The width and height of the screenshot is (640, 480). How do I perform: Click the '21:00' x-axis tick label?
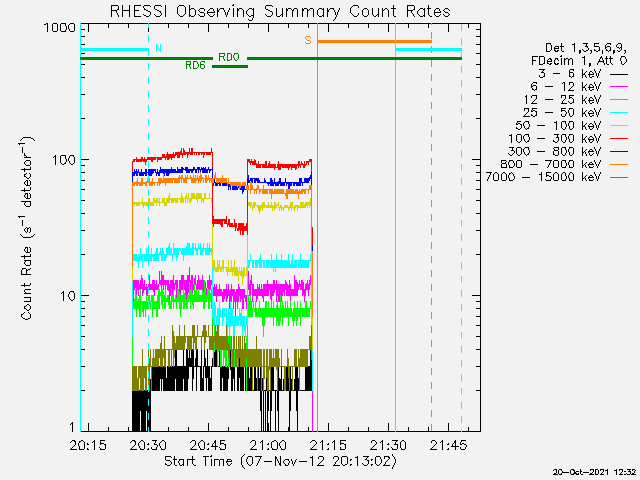[269, 445]
